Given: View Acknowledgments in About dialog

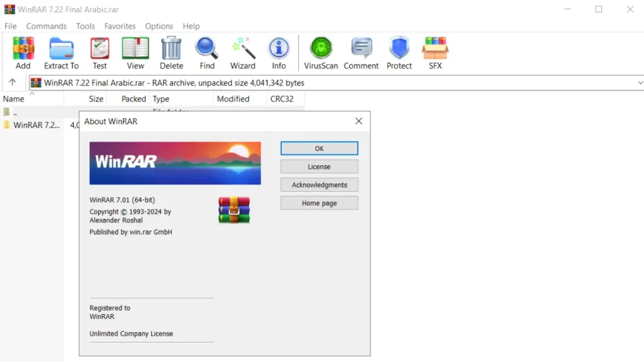Looking at the screenshot, I should [x=319, y=185].
